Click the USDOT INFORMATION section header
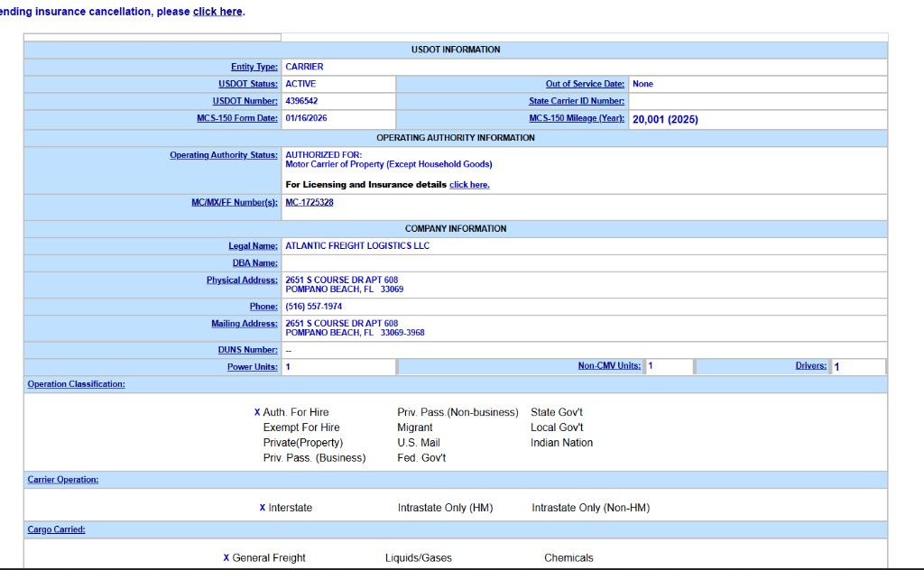The image size is (924, 570). [x=456, y=50]
